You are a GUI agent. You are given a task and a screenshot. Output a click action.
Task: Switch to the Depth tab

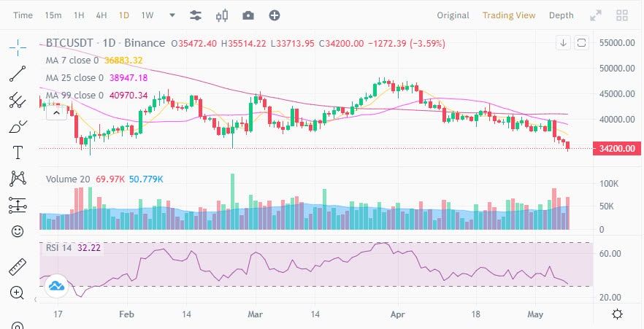[561, 15]
